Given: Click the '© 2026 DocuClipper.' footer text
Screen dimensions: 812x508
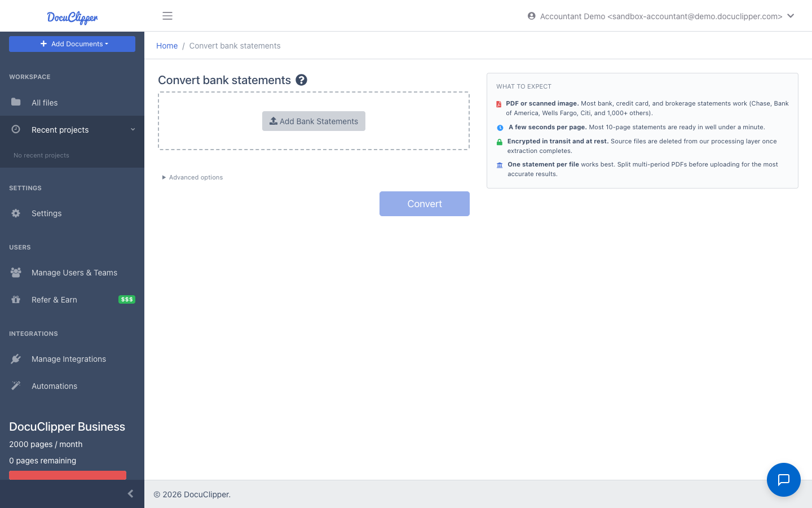Looking at the screenshot, I should coord(192,494).
